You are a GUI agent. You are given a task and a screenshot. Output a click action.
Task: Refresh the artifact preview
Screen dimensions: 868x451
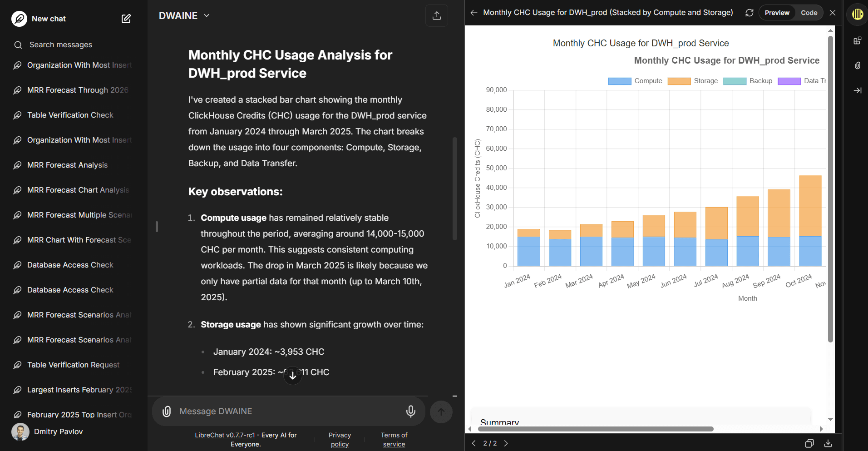click(749, 13)
